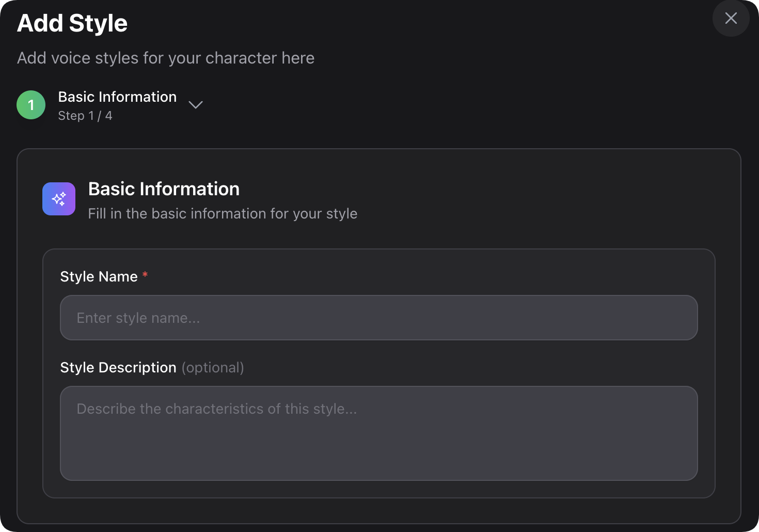Click the Style Name field label
The width and height of the screenshot is (759, 532).
tap(99, 277)
